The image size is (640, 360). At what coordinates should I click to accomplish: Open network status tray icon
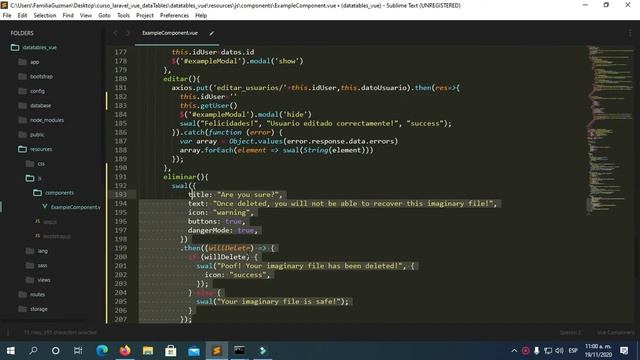(548, 351)
